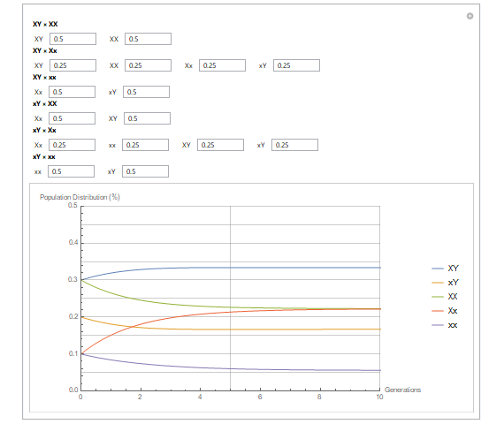Click the plus icon in top-right corner
The image size is (504, 424).
(x=470, y=16)
